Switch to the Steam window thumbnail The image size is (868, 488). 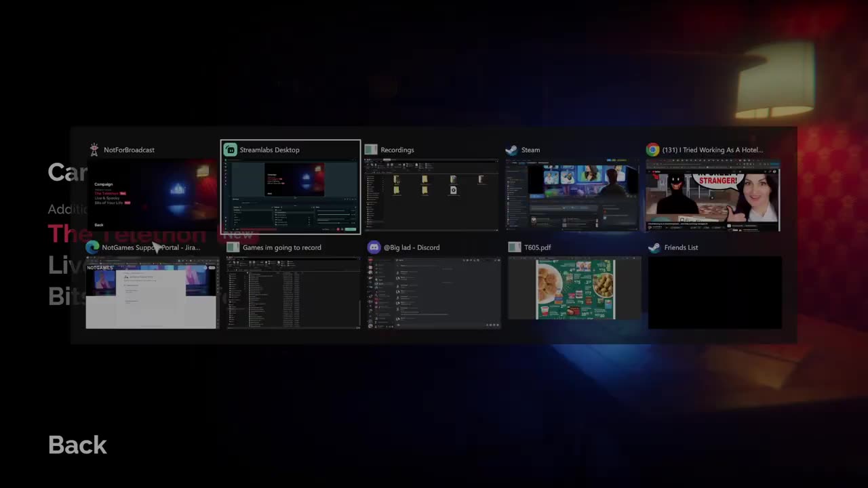572,195
